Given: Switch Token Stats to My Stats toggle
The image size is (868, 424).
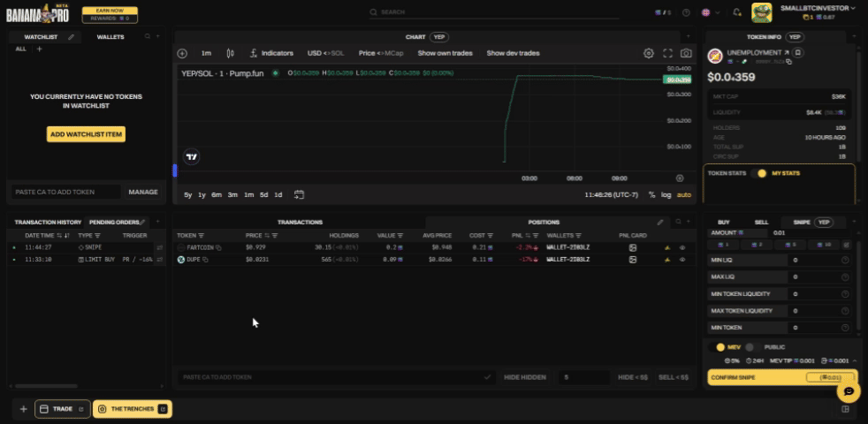Looking at the screenshot, I should point(761,173).
